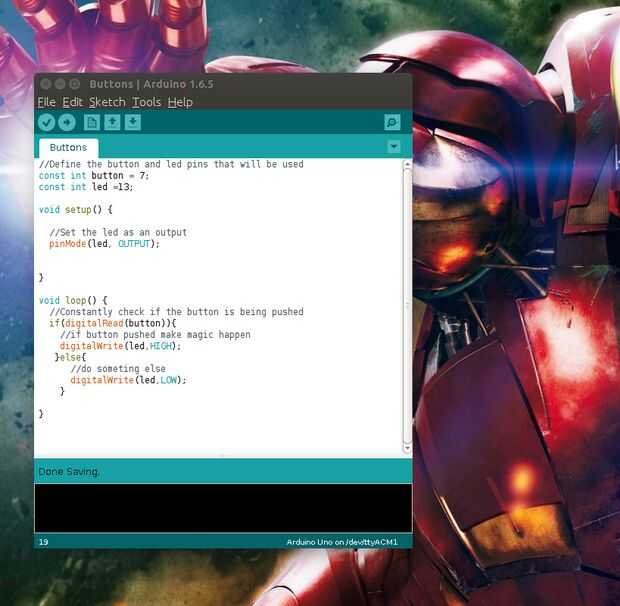The width and height of the screenshot is (620, 606).
Task: Click the Upload arrow icon
Action: click(67, 123)
